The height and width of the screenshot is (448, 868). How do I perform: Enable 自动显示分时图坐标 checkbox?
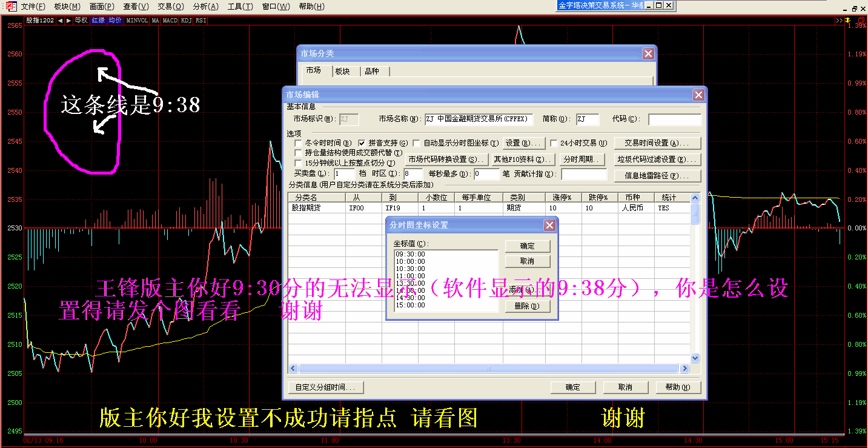click(x=416, y=144)
